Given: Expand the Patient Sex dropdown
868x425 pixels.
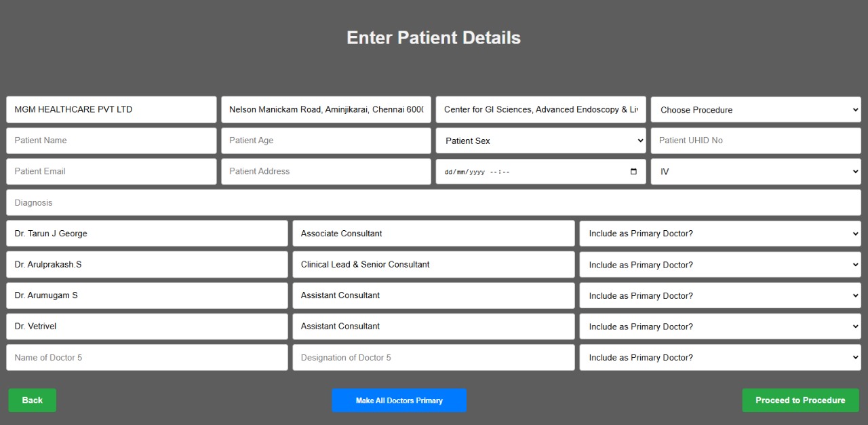Looking at the screenshot, I should tap(540, 141).
